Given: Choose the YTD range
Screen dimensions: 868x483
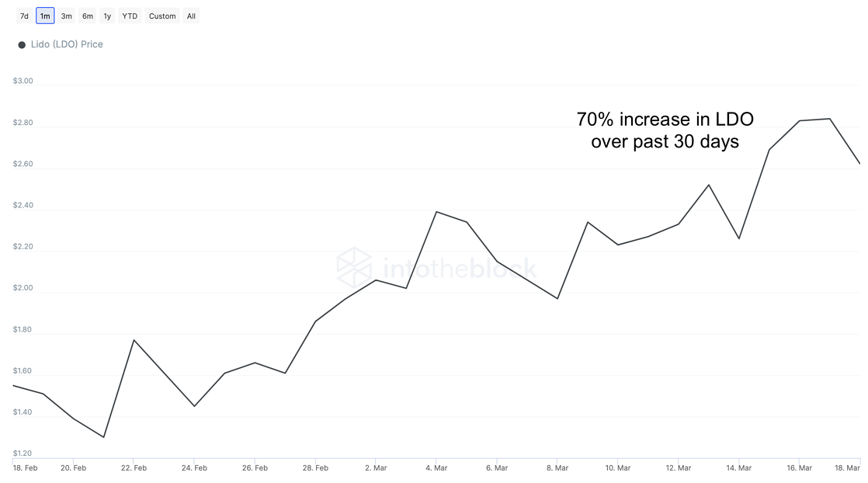Looking at the screenshot, I should point(130,16).
